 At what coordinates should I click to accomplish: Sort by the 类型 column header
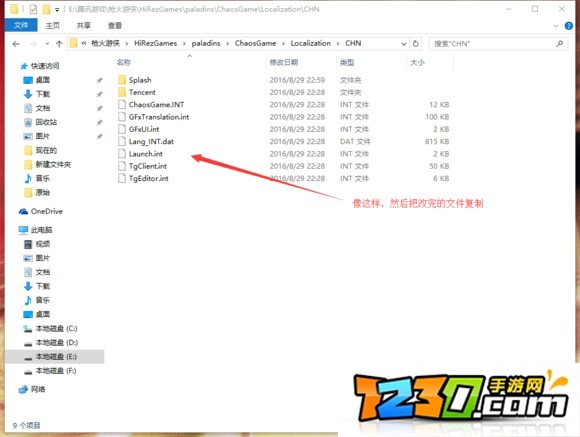point(347,63)
